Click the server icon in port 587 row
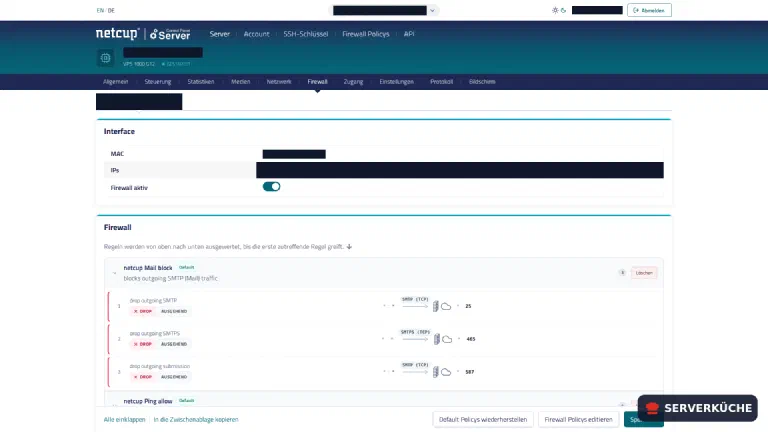Viewport: 768px width, 432px height. point(435,372)
